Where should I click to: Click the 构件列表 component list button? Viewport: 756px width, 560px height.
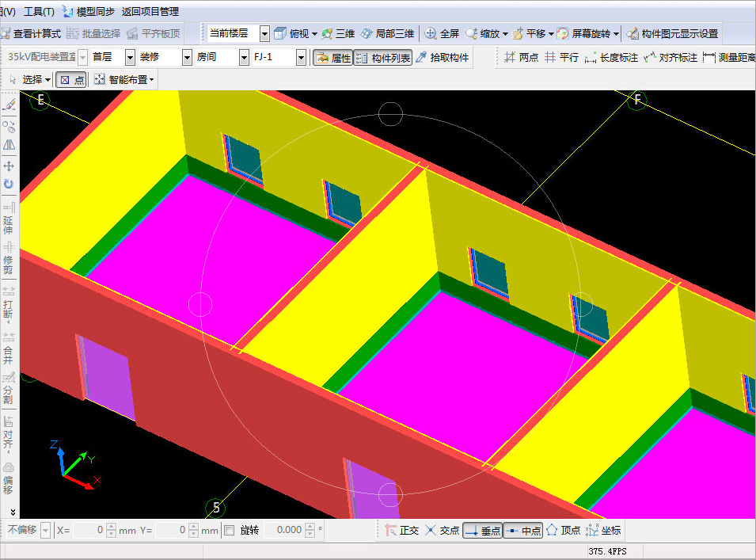383,58
